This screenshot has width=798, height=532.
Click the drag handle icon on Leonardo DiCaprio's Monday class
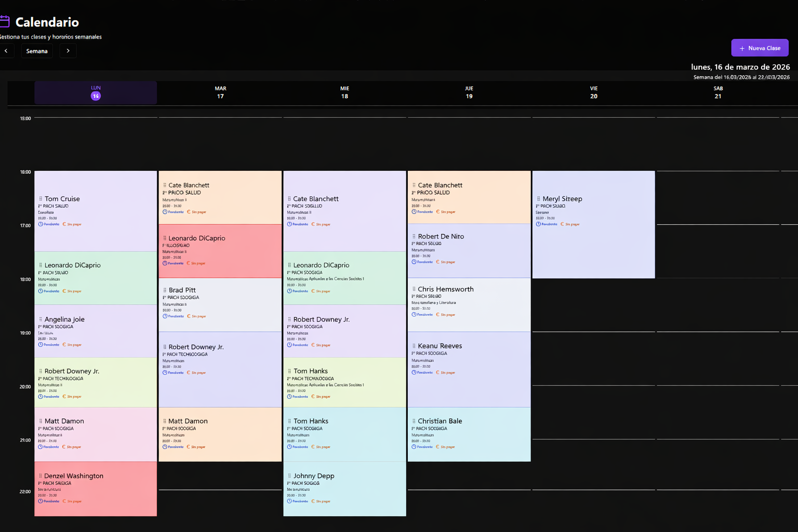coord(40,265)
